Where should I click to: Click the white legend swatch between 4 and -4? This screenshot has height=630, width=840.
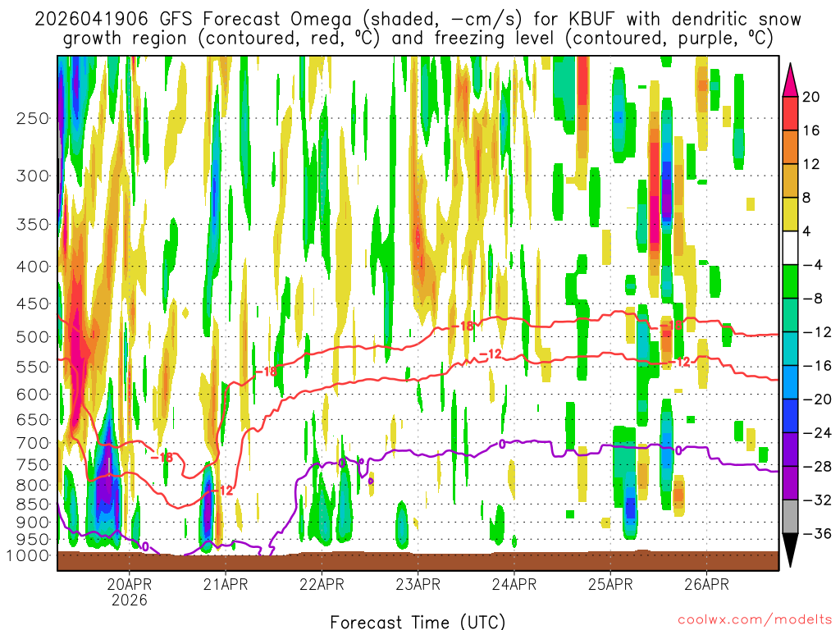click(790, 248)
